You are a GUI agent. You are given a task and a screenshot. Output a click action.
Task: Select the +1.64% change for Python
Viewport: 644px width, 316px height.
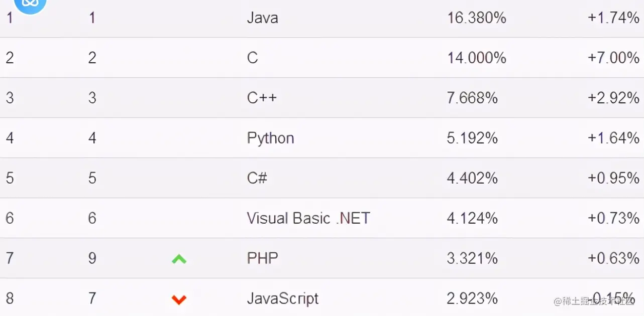[x=613, y=138]
